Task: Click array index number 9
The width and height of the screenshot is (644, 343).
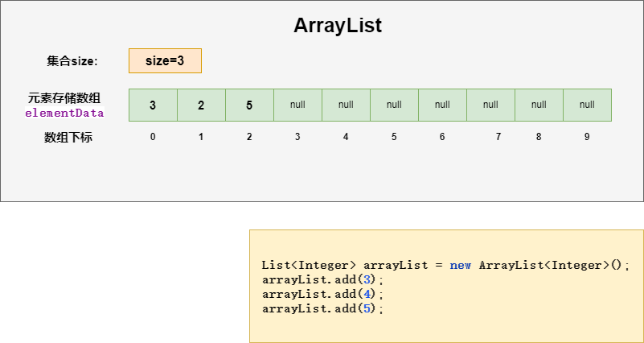Action: click(x=587, y=137)
